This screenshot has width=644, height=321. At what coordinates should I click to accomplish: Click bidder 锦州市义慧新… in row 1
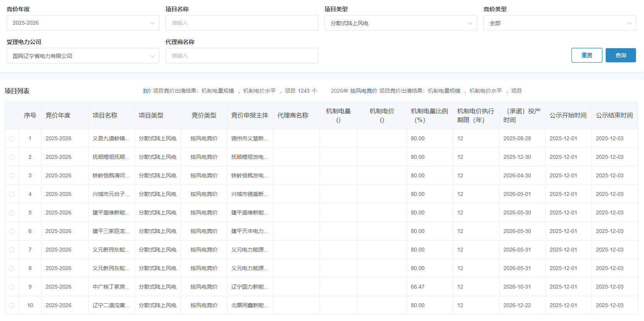[x=250, y=139]
